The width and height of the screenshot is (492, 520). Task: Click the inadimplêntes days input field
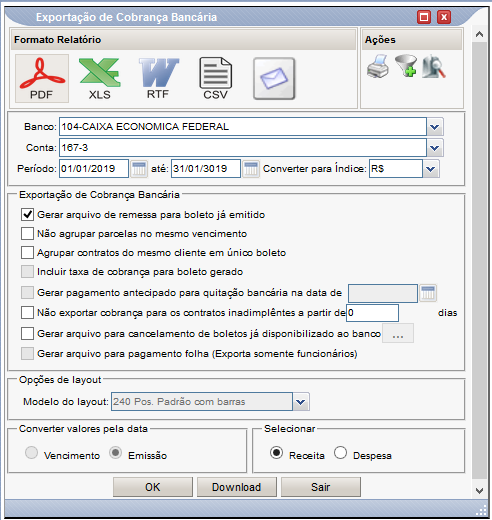(x=372, y=313)
